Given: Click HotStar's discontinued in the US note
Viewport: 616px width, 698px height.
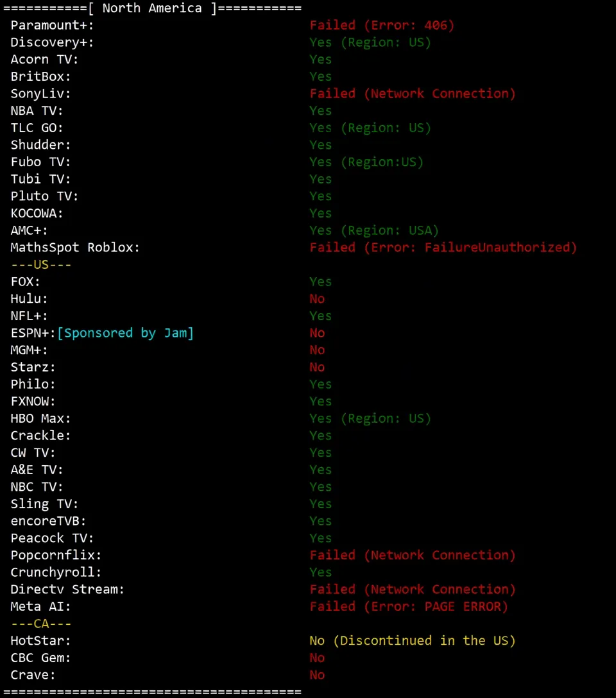Looking at the screenshot, I should (x=412, y=641).
